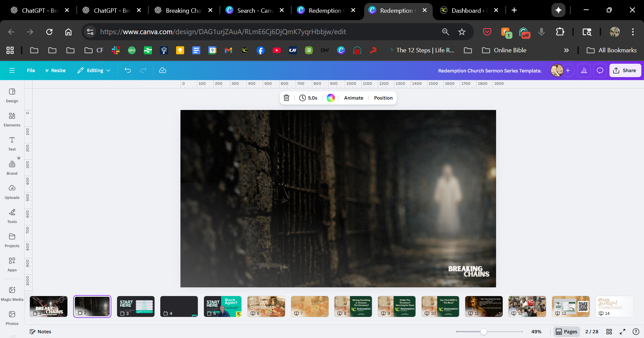Expand hidden bookmarks with double chevron
The image size is (644, 338).
click(566, 50)
